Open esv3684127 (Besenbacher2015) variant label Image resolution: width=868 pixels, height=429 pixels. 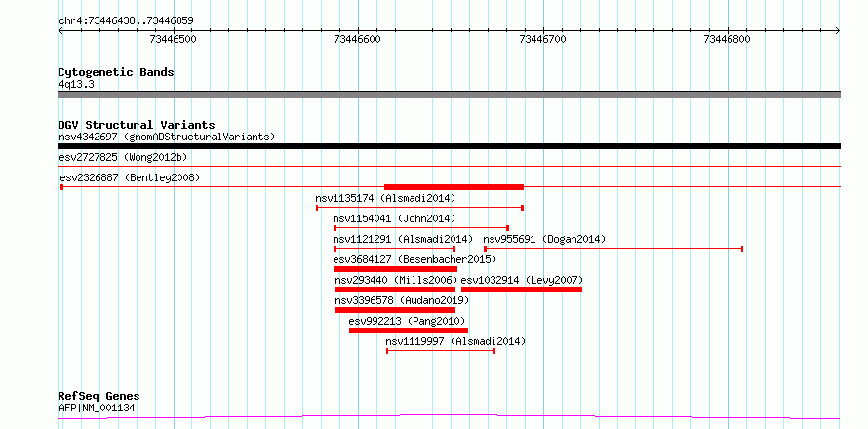[414, 259]
